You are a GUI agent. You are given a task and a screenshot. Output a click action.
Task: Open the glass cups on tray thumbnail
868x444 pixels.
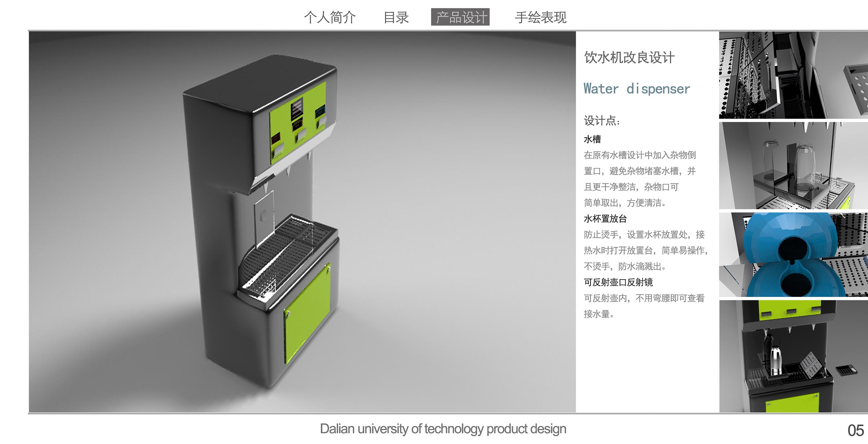pyautogui.click(x=794, y=165)
